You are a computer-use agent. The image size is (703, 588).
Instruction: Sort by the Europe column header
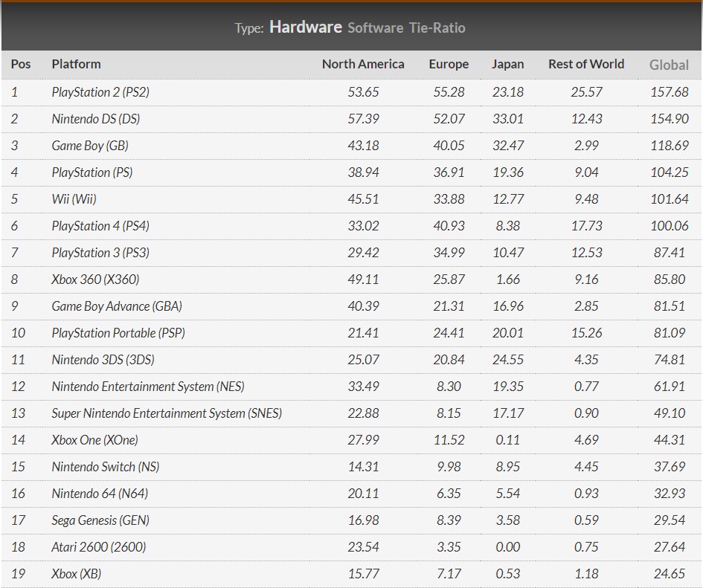449,64
